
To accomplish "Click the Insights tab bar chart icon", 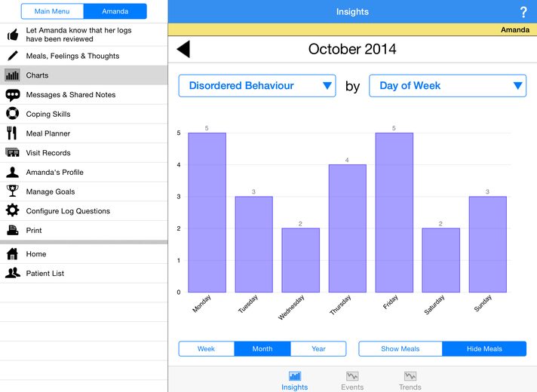I will click(x=295, y=376).
